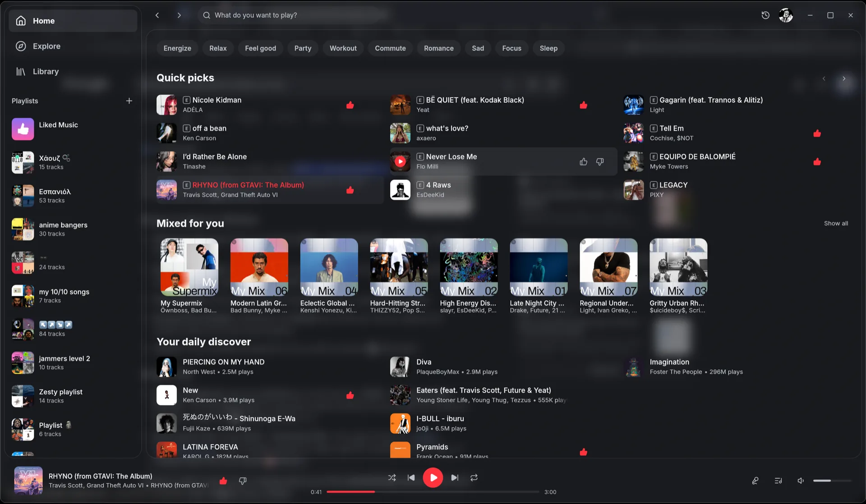Toggle shuffle playback
Screen dimensions: 866x504
392,478
